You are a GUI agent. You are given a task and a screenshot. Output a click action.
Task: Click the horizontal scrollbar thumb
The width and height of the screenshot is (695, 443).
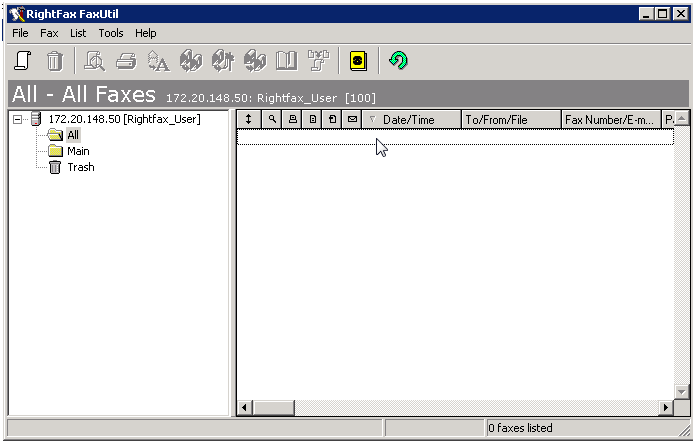[273, 407]
